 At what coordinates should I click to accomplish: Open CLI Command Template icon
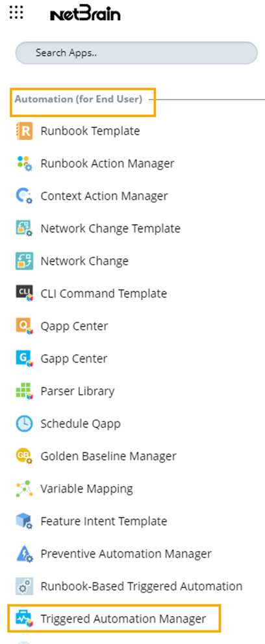click(24, 293)
